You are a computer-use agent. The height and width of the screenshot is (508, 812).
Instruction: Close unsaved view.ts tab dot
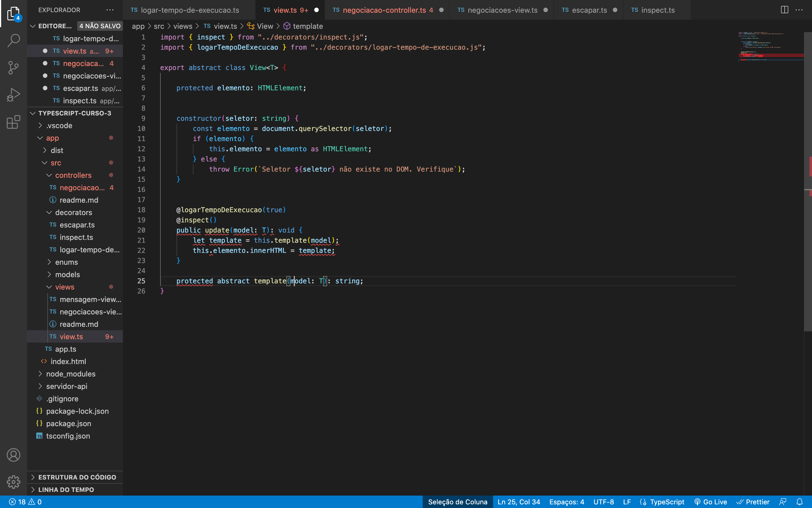[316, 10]
